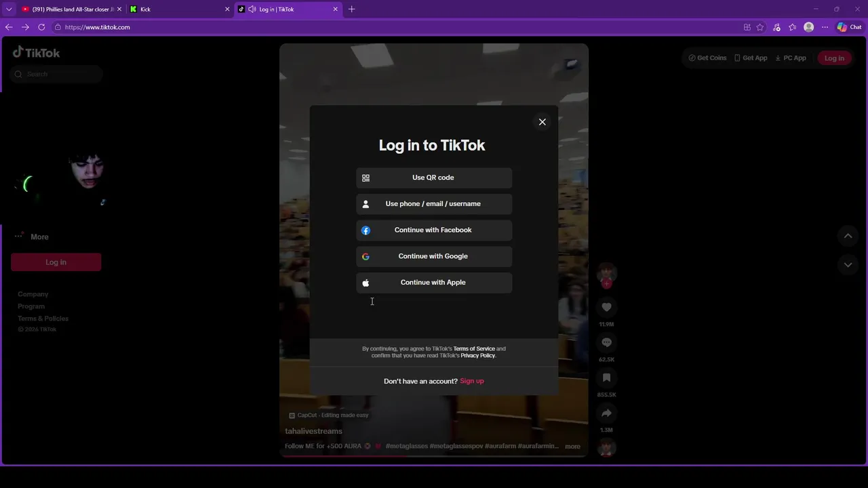The width and height of the screenshot is (868, 488).
Task: Click the Kick favicon in tab
Action: pyautogui.click(x=134, y=9)
